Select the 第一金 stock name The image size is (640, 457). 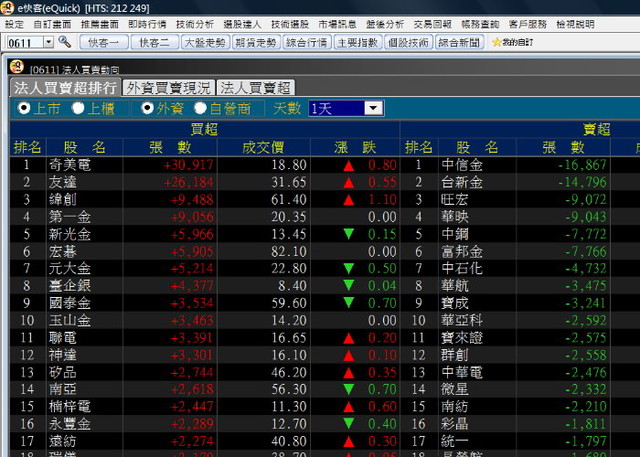click(x=69, y=217)
